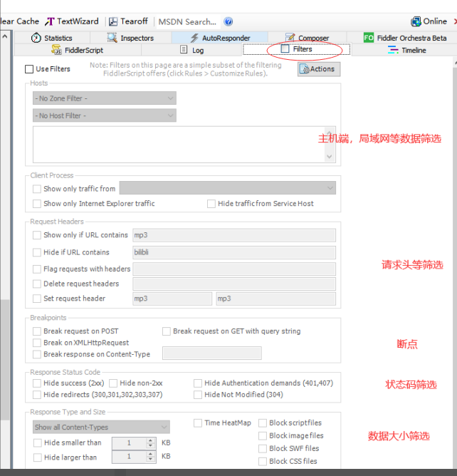Check Block image files
The height and width of the screenshot is (476, 457).
263,436
